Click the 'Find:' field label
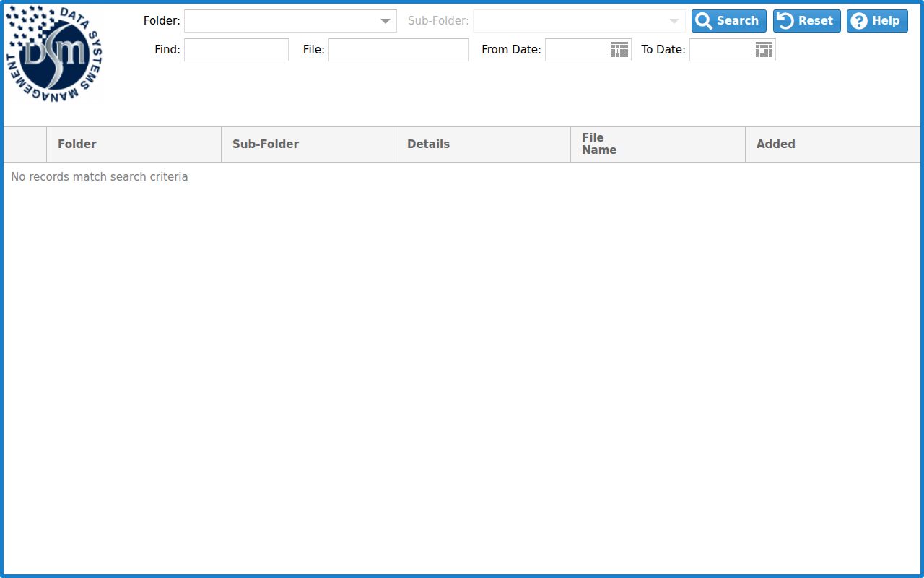The height and width of the screenshot is (578, 924). [x=167, y=50]
